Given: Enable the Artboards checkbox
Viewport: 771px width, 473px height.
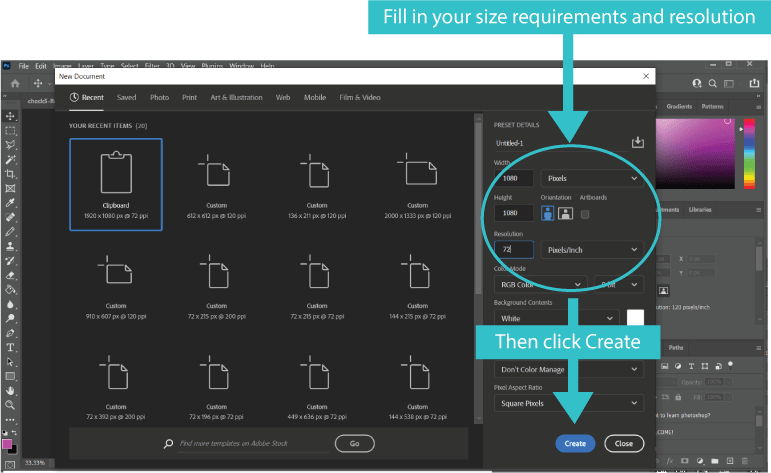Looking at the screenshot, I should click(585, 213).
